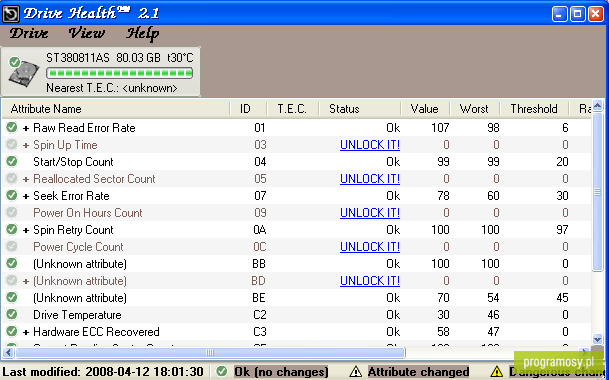The width and height of the screenshot is (609, 380).
Task: Click green status icon for Start/Stop Count
Action: coord(12,161)
